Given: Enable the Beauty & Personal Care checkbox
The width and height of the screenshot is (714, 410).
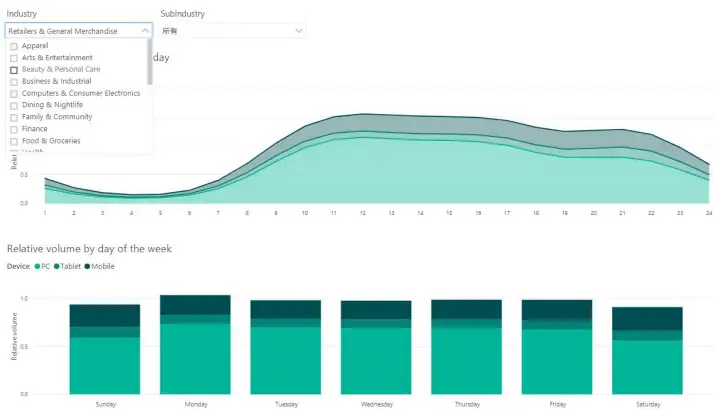Looking at the screenshot, I should click(14, 70).
